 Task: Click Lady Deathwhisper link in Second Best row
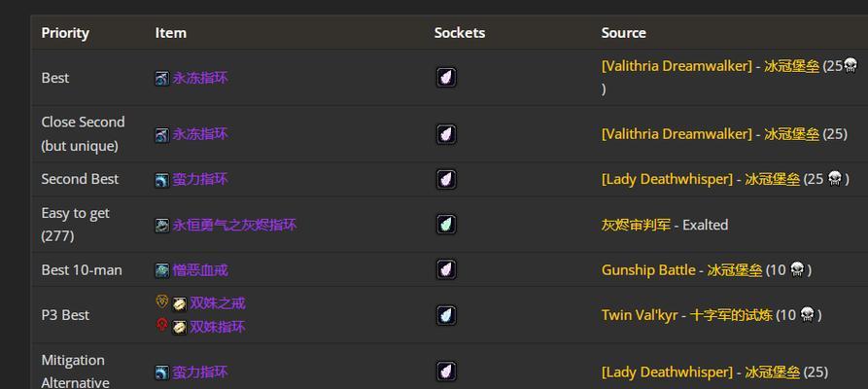pos(667,179)
